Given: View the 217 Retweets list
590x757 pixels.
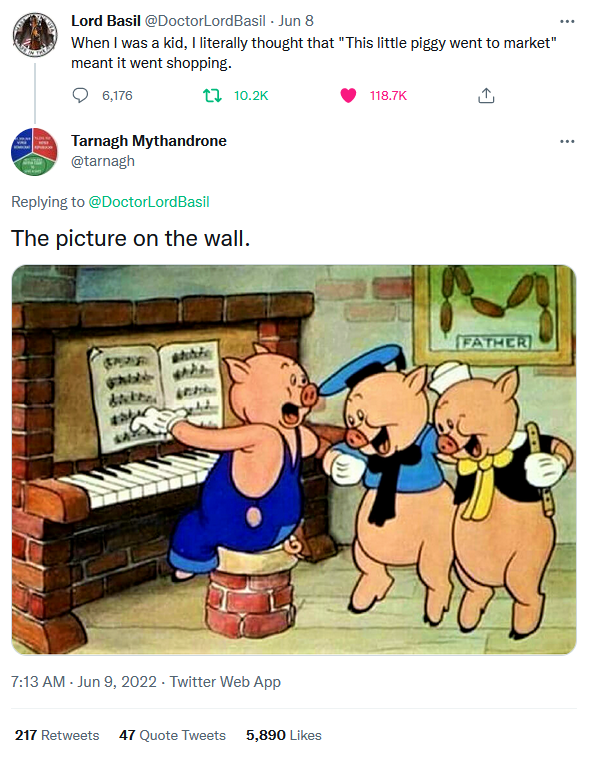Looking at the screenshot, I should (x=57, y=735).
